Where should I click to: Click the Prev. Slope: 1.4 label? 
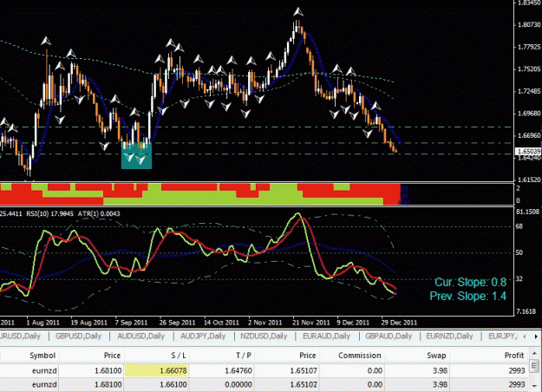pyautogui.click(x=467, y=296)
